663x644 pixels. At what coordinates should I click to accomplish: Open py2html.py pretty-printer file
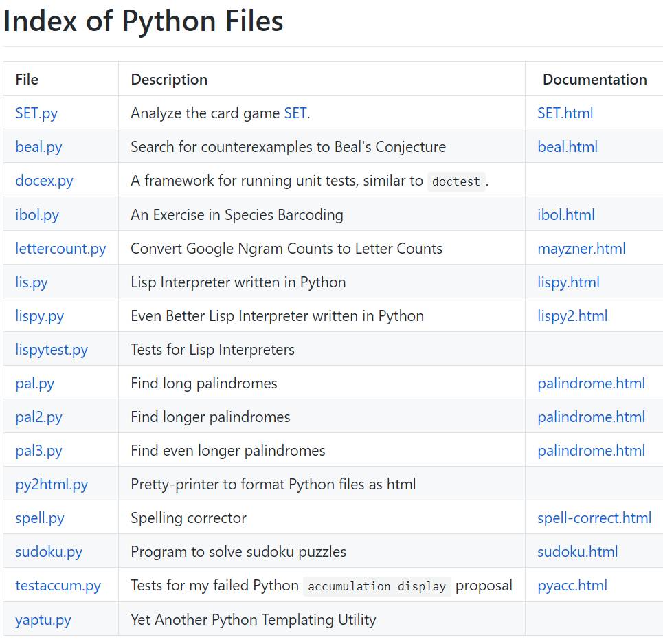click(52, 485)
